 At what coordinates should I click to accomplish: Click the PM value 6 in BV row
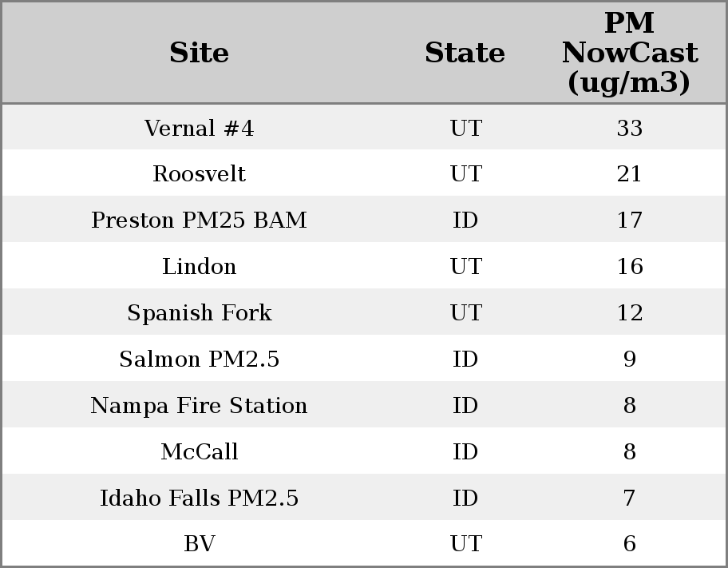point(629,544)
